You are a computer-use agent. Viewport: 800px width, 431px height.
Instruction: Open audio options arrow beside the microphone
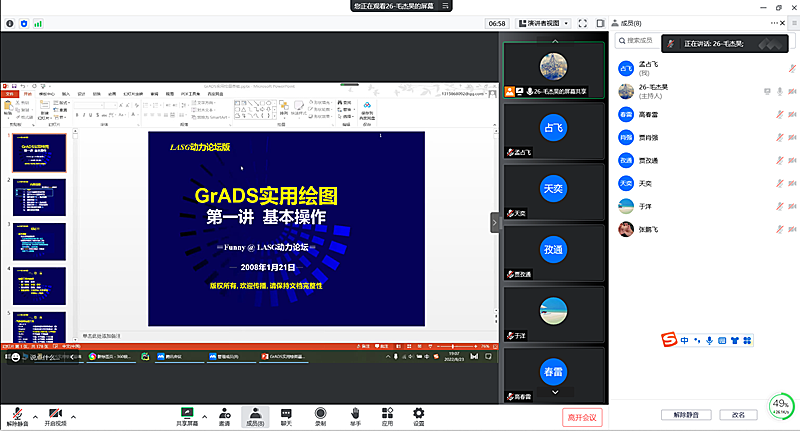(35, 417)
